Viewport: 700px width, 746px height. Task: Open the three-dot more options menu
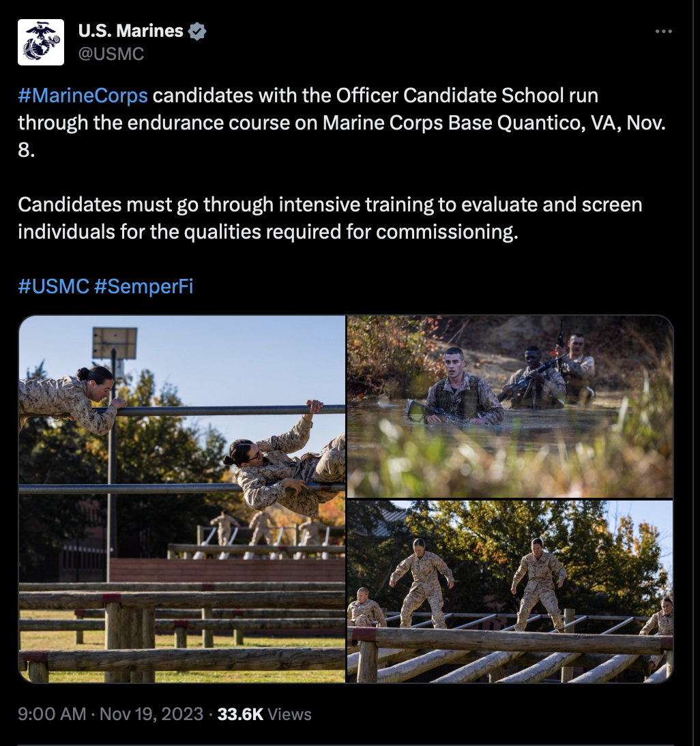click(x=663, y=31)
